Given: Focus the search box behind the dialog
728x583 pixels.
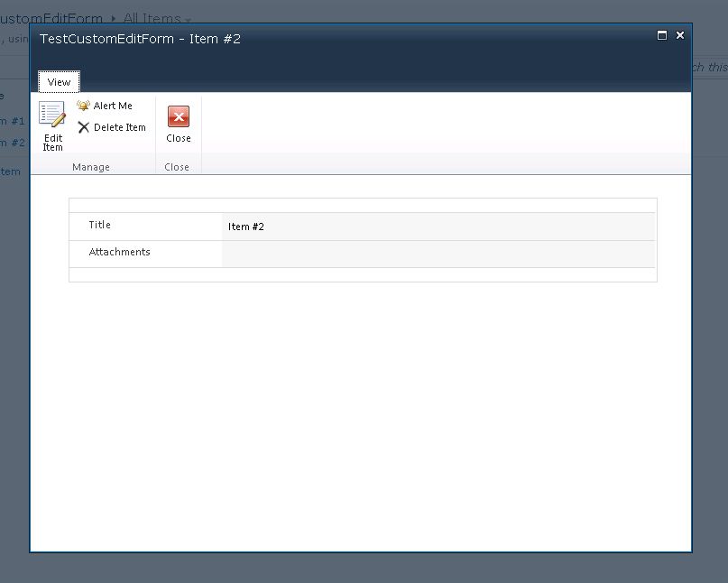Looking at the screenshot, I should (709, 68).
